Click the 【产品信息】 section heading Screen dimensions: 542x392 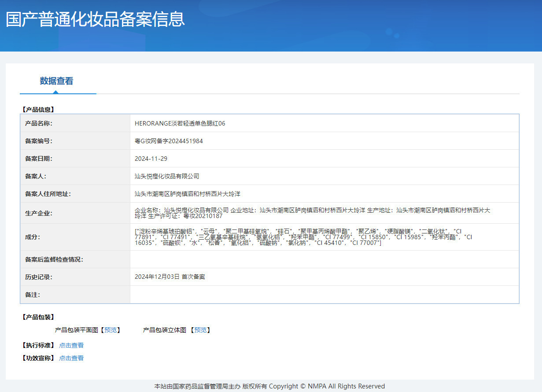[x=38, y=110]
